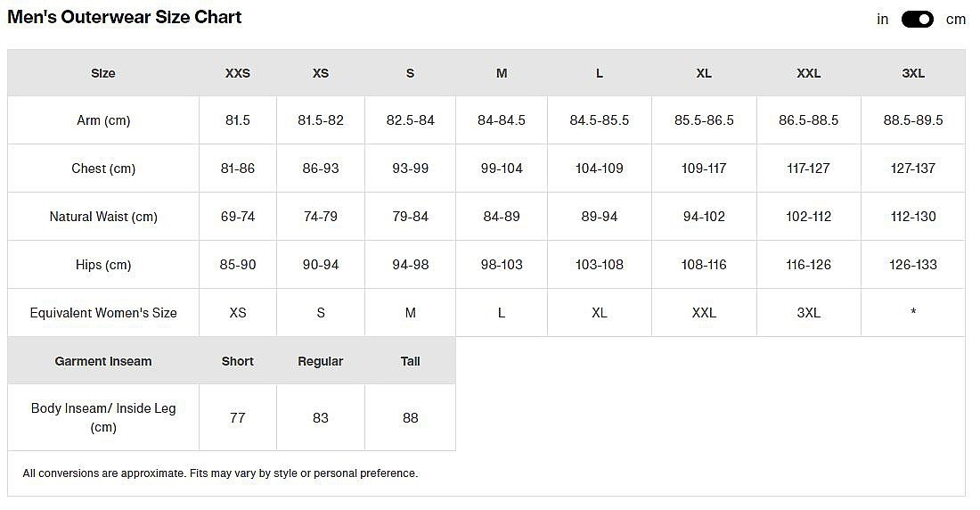Click the asterisk cell under 3XL
The image size is (980, 510).
[x=913, y=312]
